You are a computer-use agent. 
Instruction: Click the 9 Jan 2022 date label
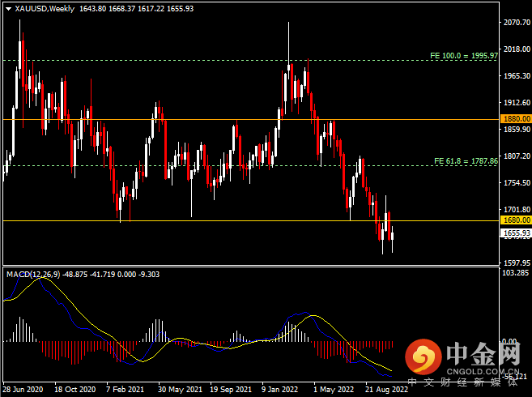pos(279,390)
